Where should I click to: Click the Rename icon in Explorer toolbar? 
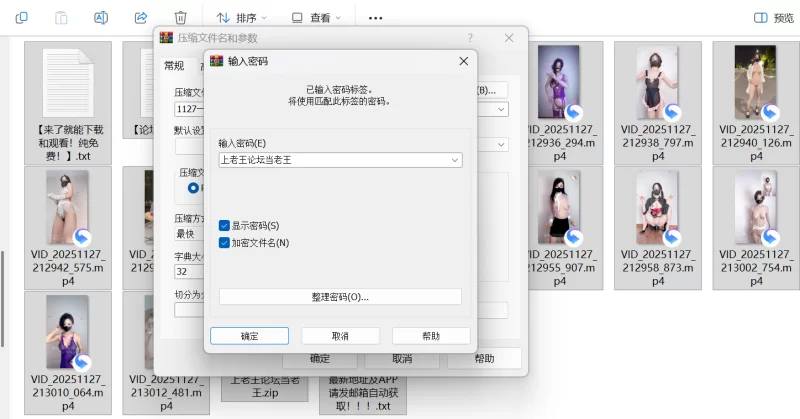point(101,18)
